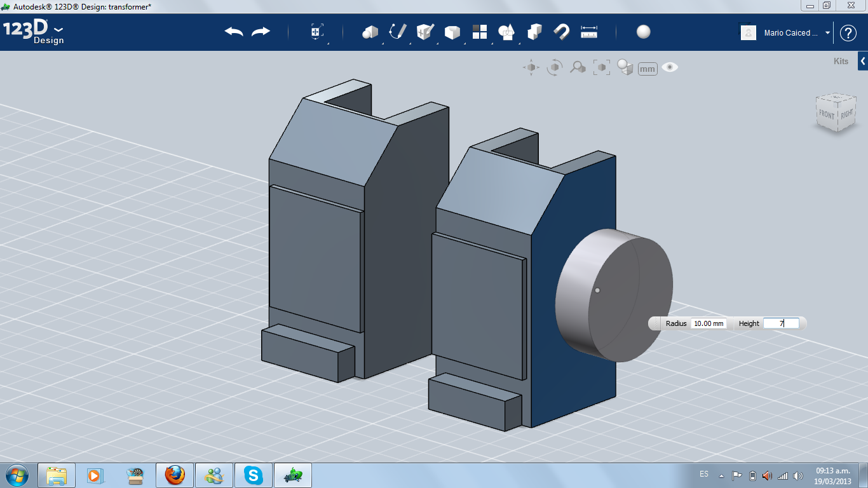Click the cylinder center point handle
Viewport: 868px width, 488px height.
[x=597, y=290]
